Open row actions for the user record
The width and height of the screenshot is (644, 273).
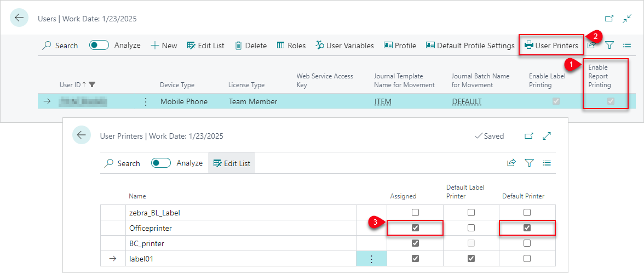tap(146, 101)
